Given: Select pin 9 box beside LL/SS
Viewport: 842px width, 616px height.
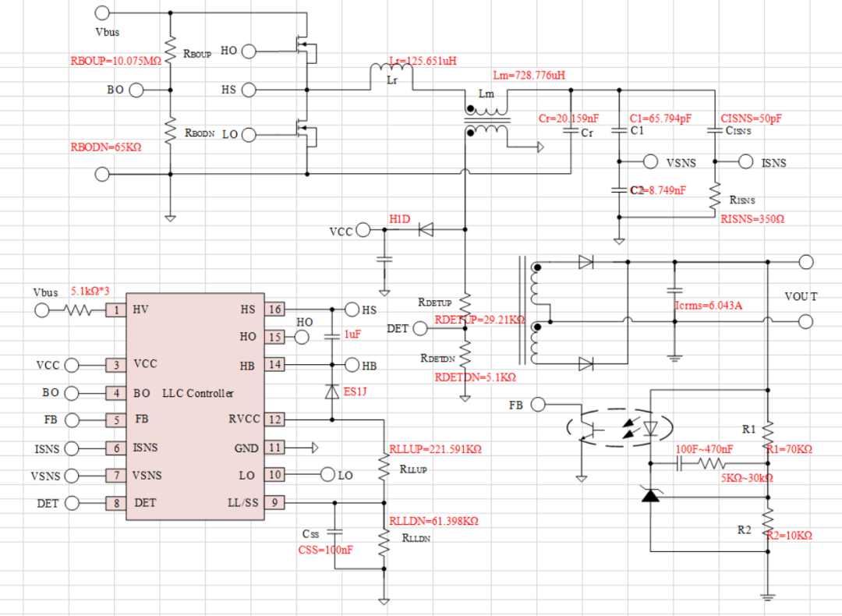Looking at the screenshot, I should (275, 503).
